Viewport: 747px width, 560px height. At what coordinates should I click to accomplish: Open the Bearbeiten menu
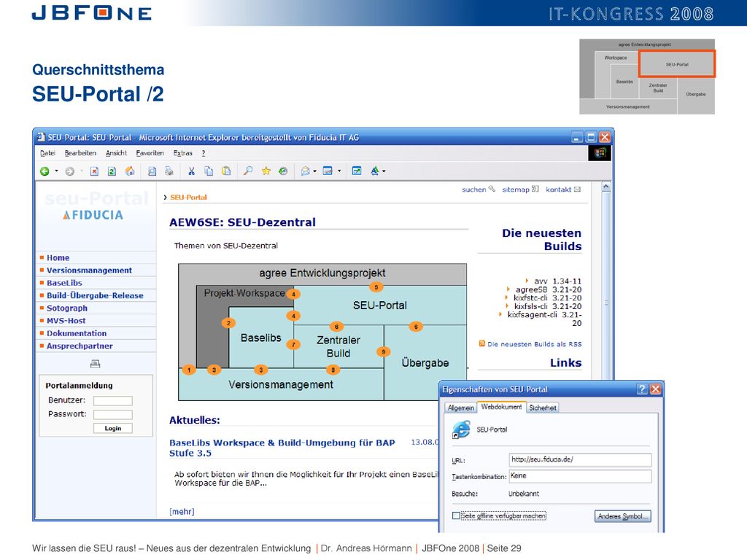click(x=80, y=153)
